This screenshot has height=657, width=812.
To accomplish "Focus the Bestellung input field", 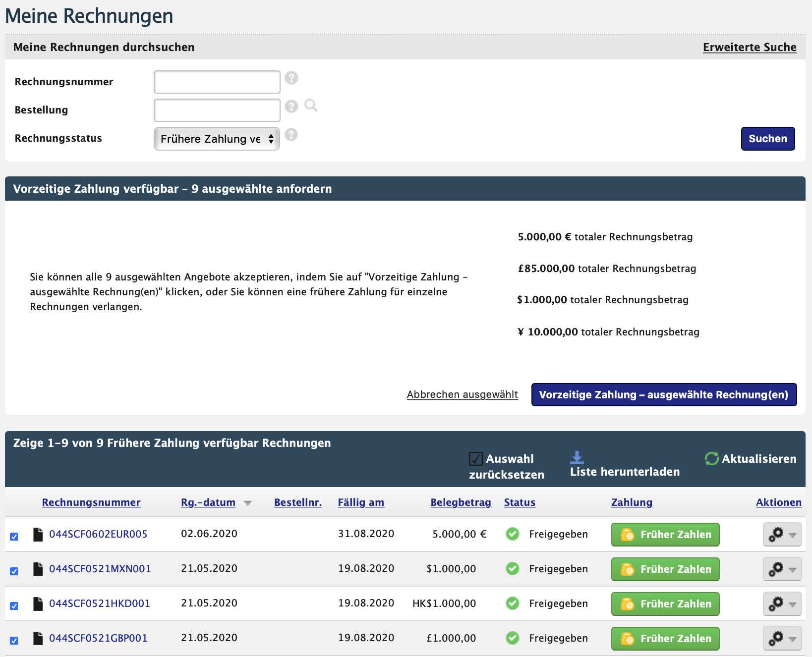I will [x=217, y=110].
